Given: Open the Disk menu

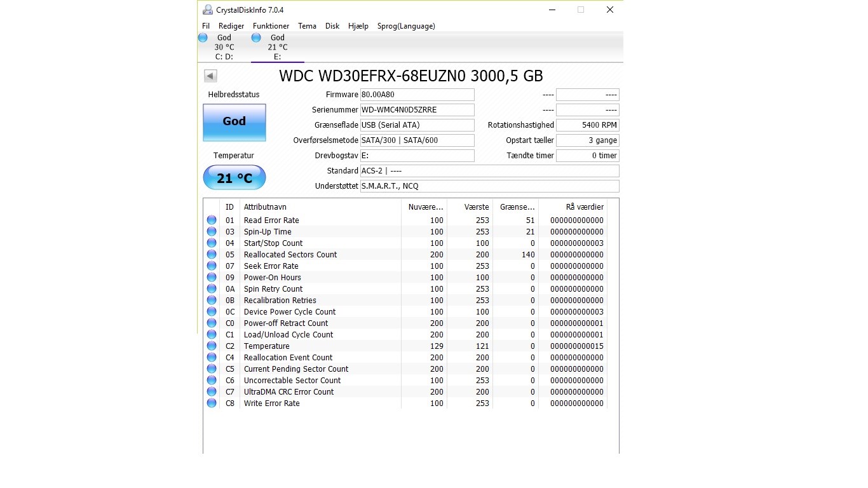Looking at the screenshot, I should click(x=332, y=26).
